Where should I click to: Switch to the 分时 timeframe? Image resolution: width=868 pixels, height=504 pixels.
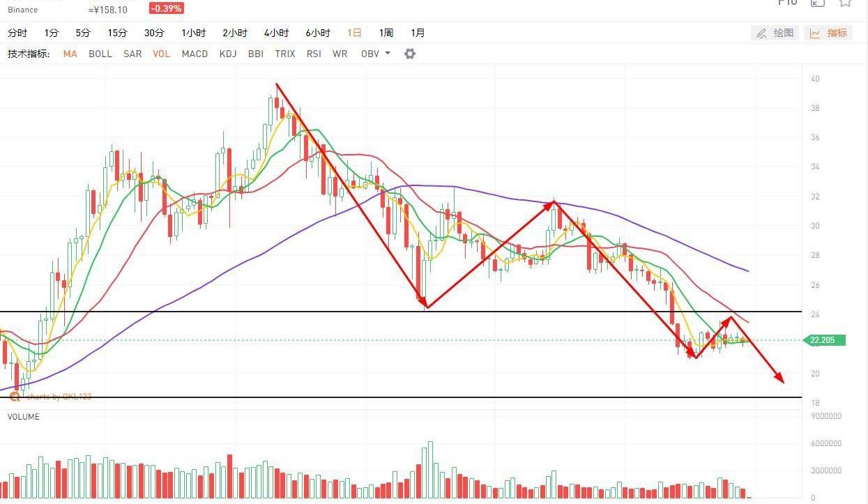click(x=17, y=33)
